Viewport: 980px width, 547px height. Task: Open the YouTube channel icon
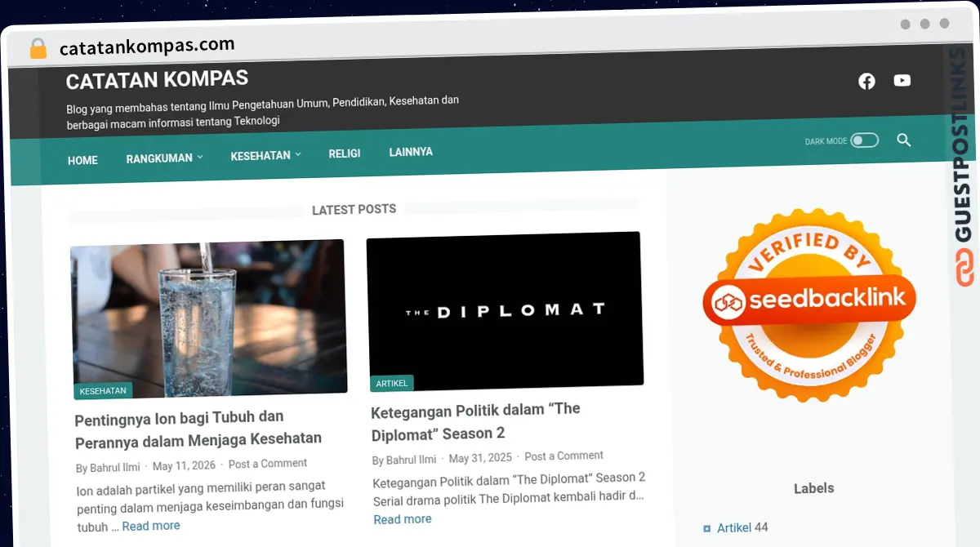902,80
